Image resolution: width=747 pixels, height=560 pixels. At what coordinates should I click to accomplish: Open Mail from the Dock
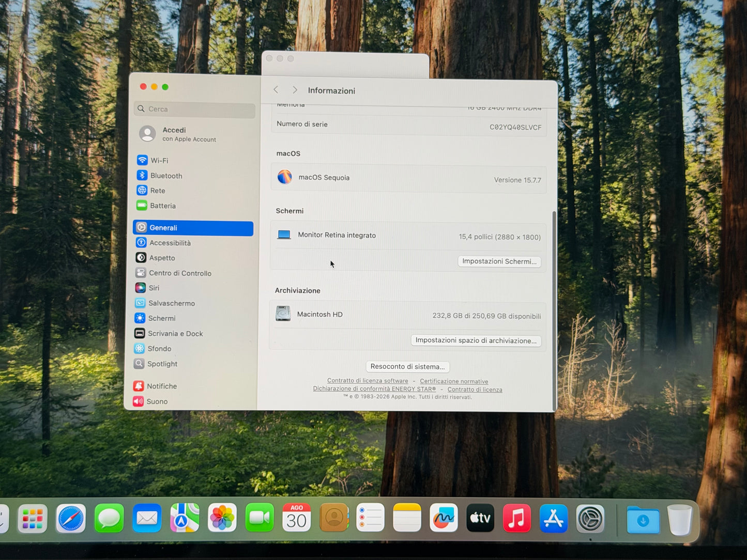pyautogui.click(x=147, y=518)
